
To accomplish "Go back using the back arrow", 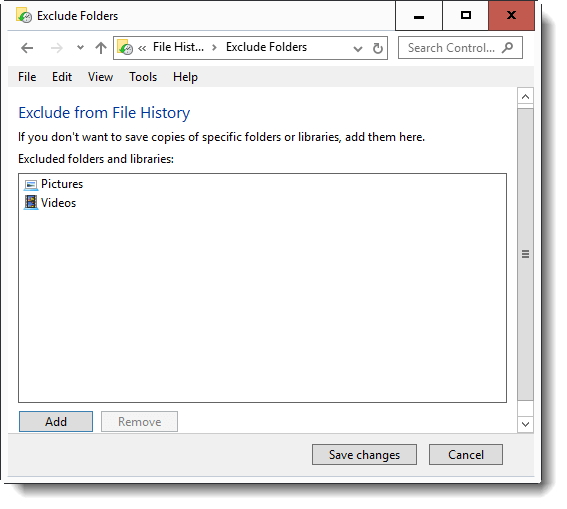I will coord(27,48).
